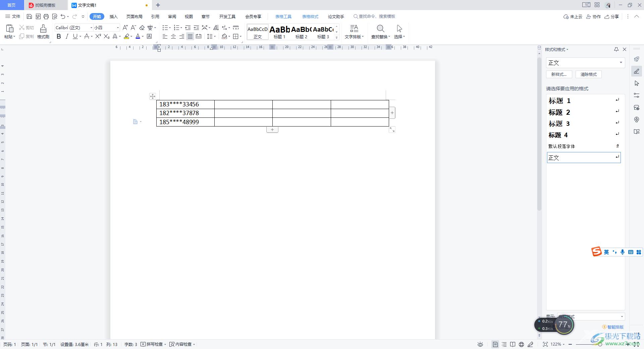Toggle Bold formatting
Screen dimensions: 644x349
pos(59,36)
